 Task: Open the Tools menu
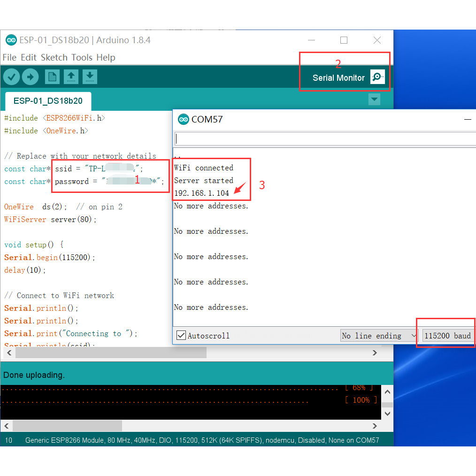82,57
